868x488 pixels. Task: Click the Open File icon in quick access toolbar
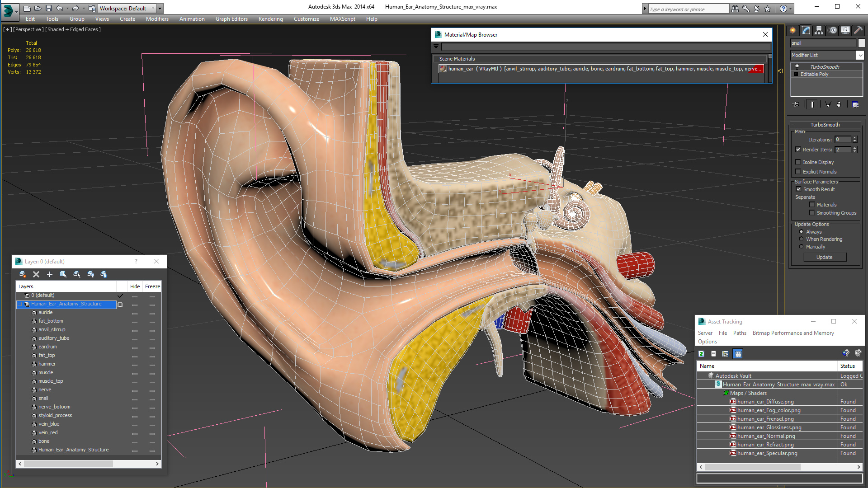pos(38,8)
